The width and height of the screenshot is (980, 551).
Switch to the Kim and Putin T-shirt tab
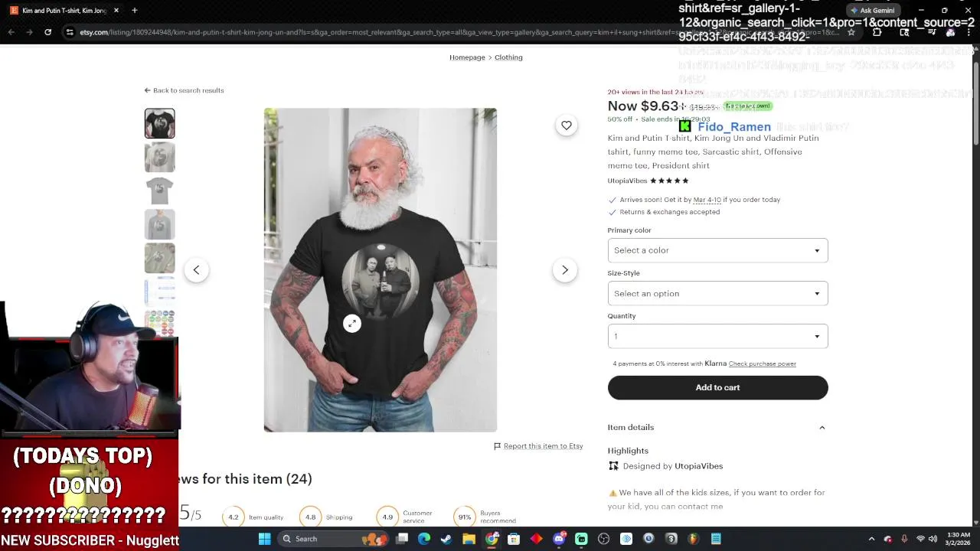[x=64, y=11]
